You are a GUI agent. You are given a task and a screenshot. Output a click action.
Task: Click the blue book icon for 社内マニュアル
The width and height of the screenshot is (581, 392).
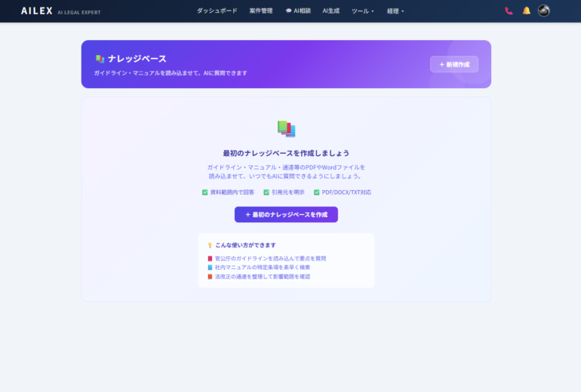211,268
